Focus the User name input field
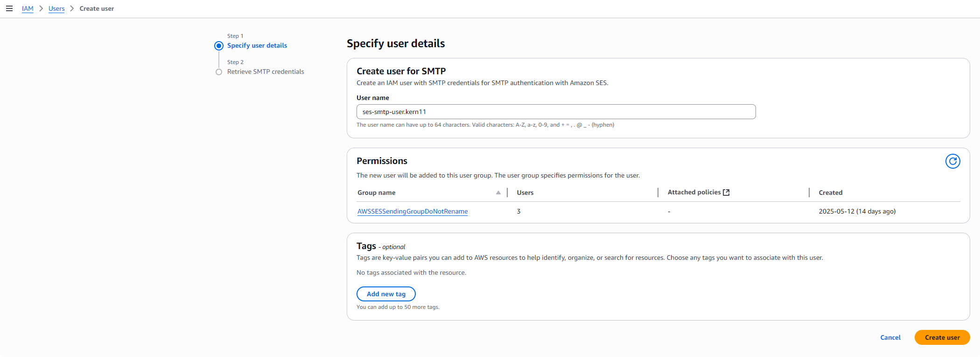Viewport: 980px width, 357px height. [556, 112]
